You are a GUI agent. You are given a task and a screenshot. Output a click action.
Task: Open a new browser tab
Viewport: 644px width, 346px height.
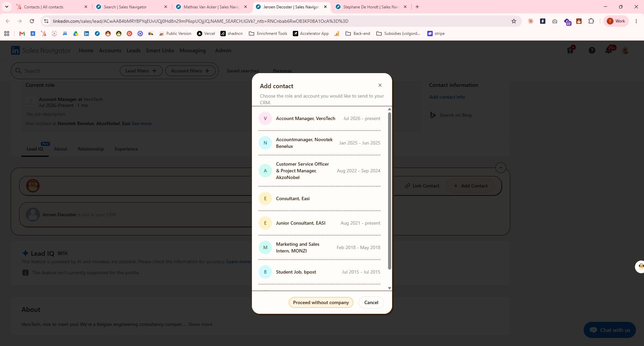point(417,7)
